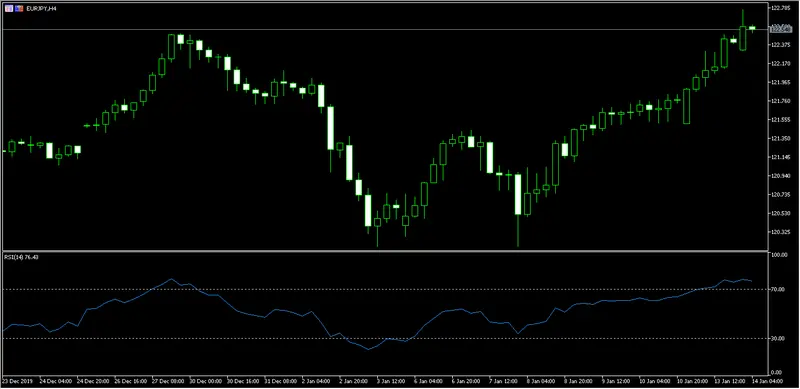This screenshot has height=389, width=800.
Task: Click the RSI 70.00 overbought level label
Action: tap(779, 289)
